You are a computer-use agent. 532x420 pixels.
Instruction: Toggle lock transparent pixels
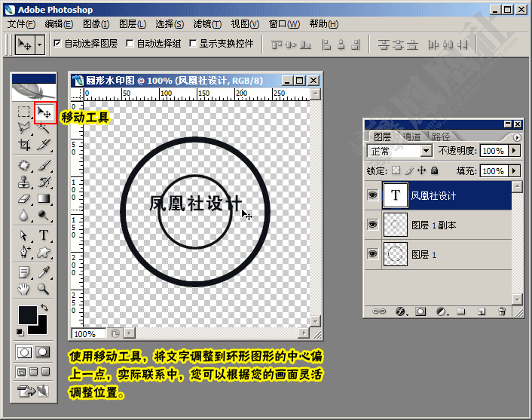(396, 170)
